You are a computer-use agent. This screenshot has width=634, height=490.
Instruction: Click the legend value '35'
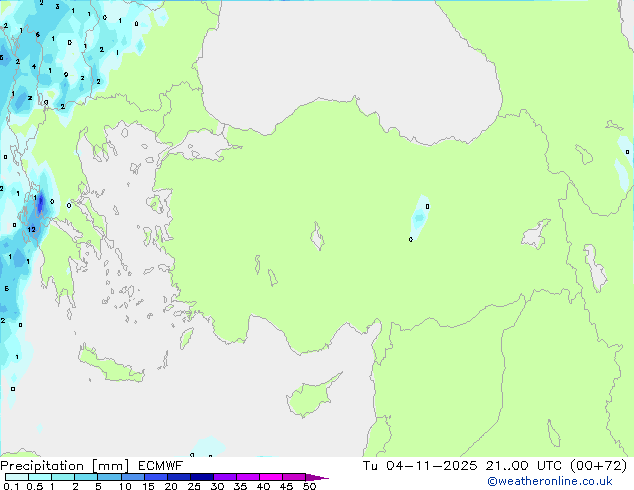[240, 486]
